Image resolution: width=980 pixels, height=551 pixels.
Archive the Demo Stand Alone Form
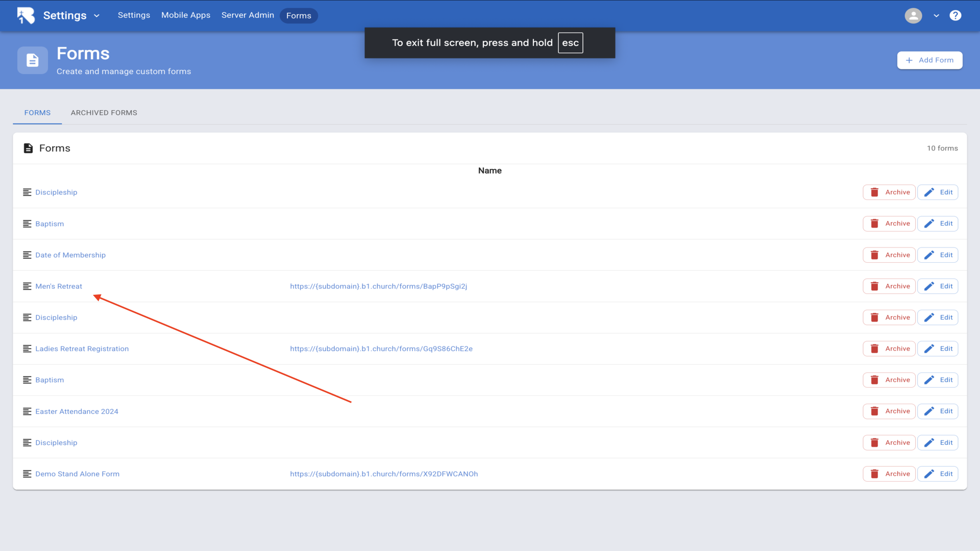click(x=889, y=474)
